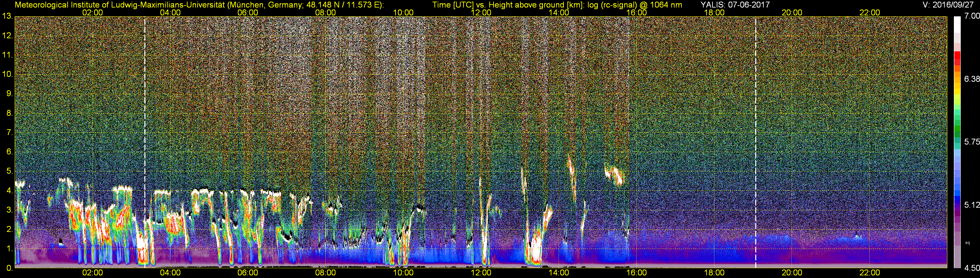Select the 14:00 label on the top time axis
The height and width of the screenshot is (278, 980).
559,12
